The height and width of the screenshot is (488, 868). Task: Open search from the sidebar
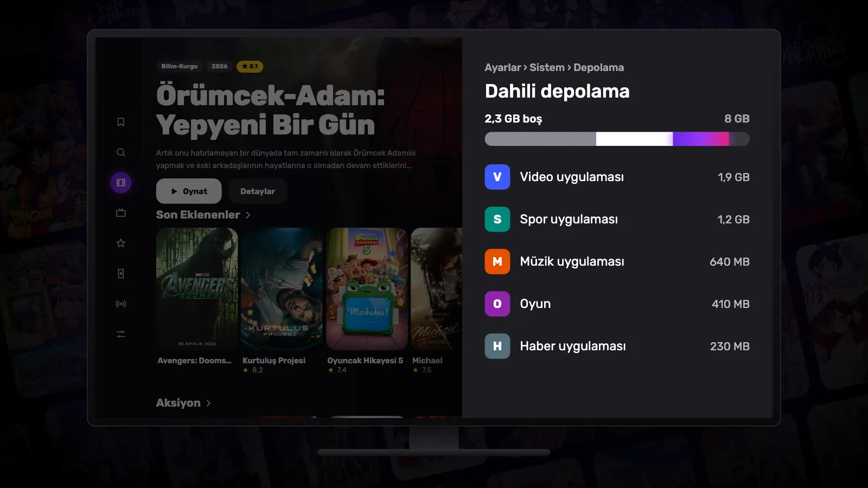point(121,152)
